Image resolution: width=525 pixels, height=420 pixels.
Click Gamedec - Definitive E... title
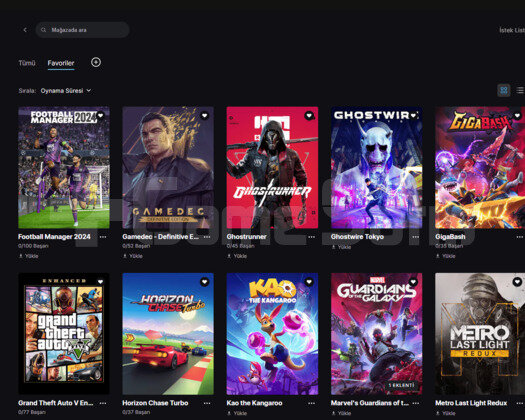pyautogui.click(x=160, y=237)
